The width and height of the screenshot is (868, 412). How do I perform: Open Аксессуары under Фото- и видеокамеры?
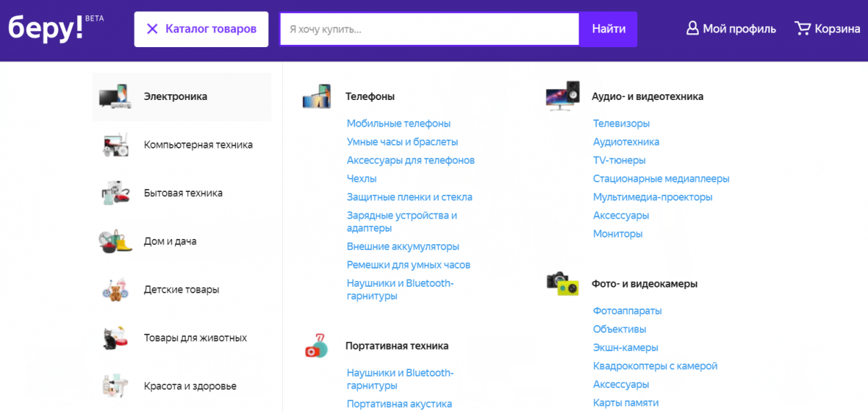click(x=621, y=384)
